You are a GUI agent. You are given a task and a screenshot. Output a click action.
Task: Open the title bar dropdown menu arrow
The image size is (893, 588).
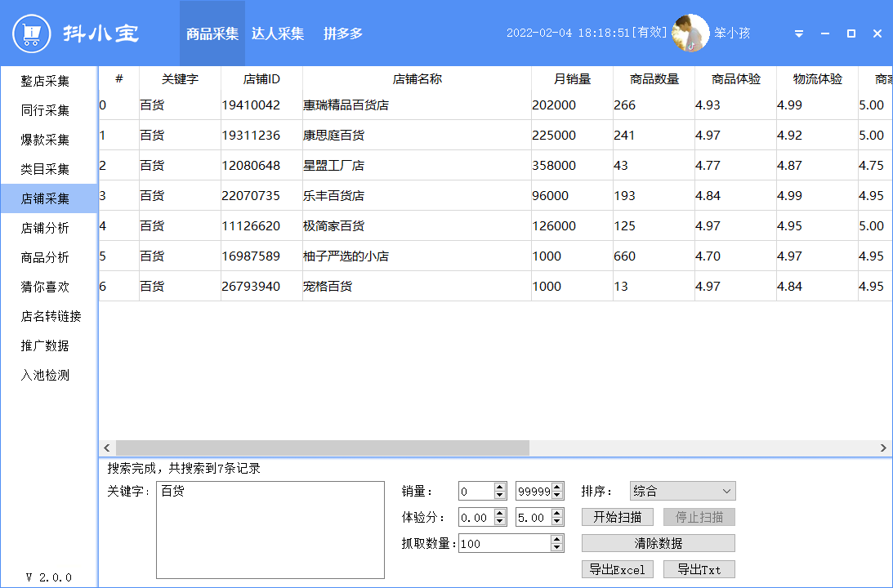tap(799, 34)
